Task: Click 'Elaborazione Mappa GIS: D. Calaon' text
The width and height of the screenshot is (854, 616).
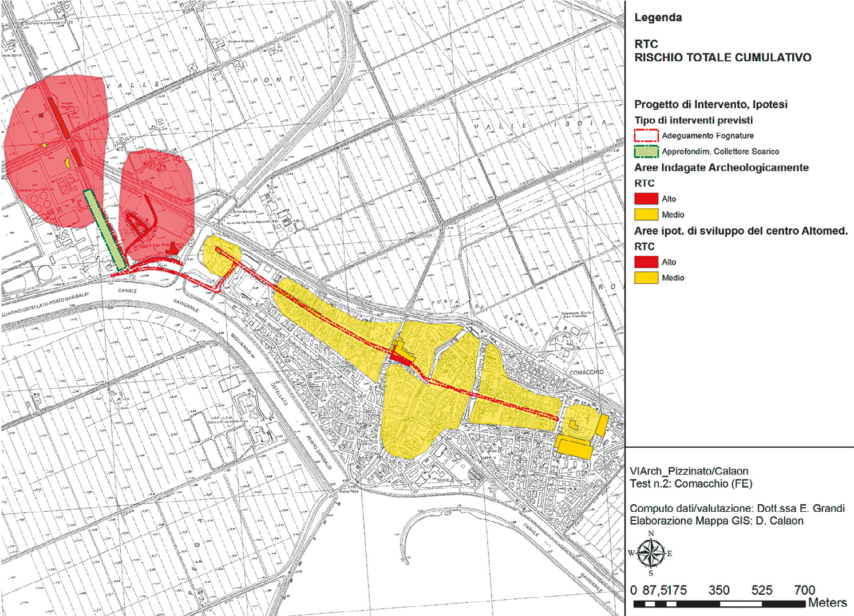Action: tap(717, 521)
